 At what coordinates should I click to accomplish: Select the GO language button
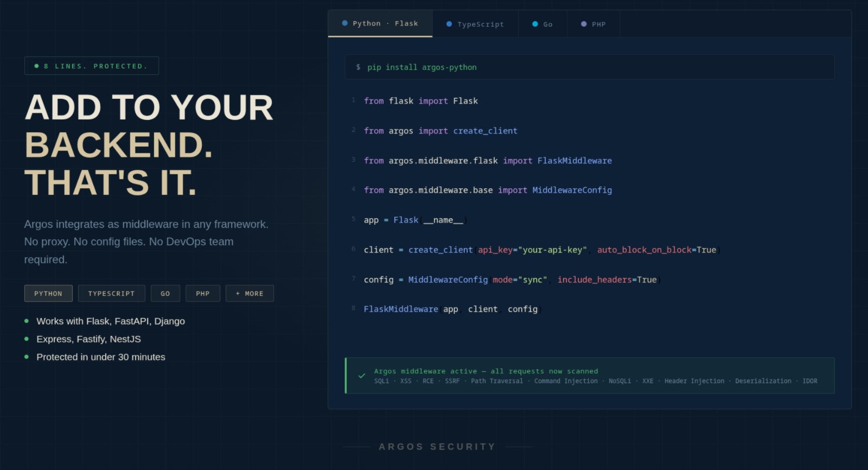point(165,294)
